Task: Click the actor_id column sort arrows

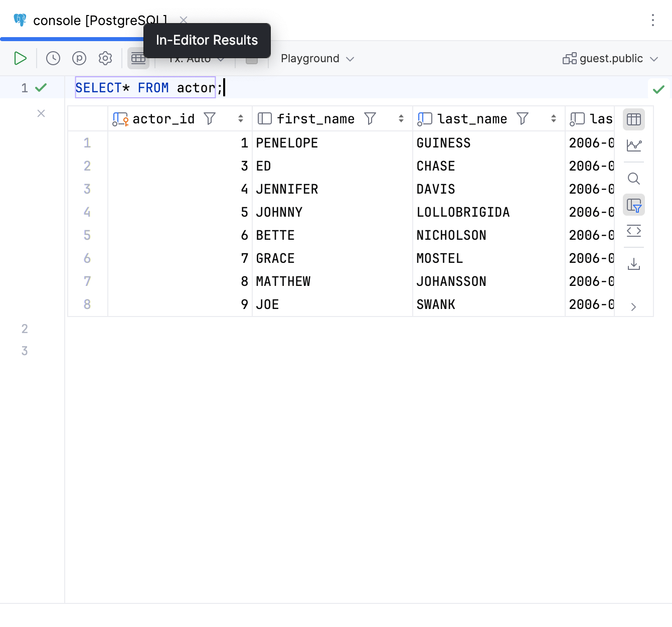Action: click(x=241, y=119)
